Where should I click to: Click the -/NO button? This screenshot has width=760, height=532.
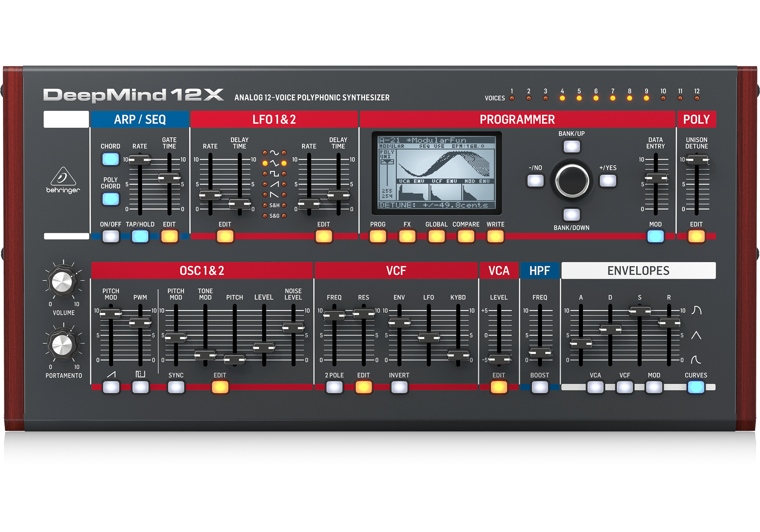click(x=535, y=180)
